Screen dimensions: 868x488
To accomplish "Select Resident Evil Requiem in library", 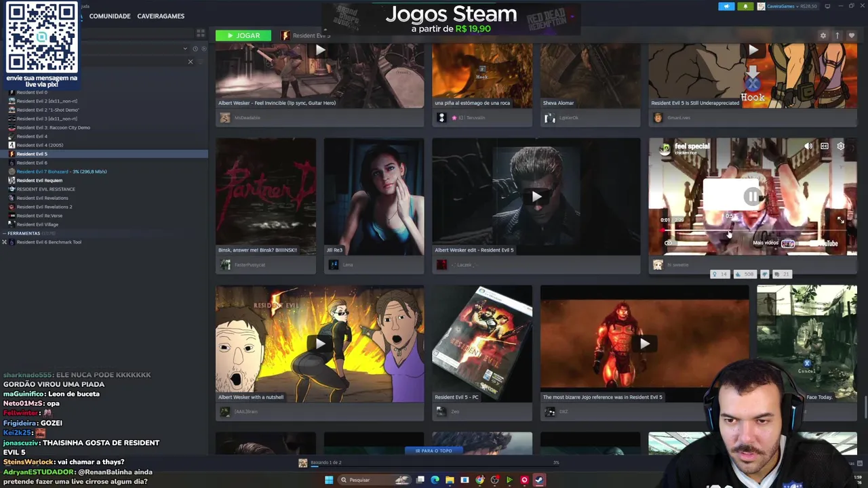I will click(x=39, y=180).
